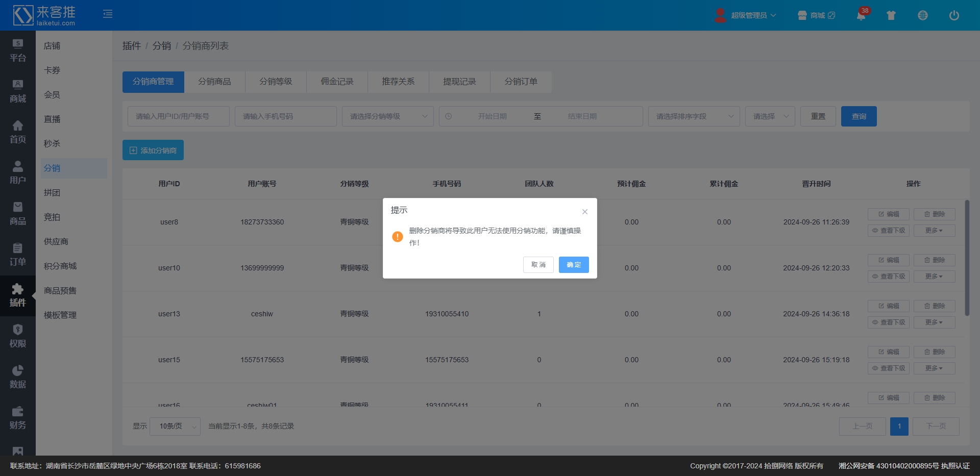This screenshot has height=476, width=980.
Task: Switch to the 分销等级 tab
Action: [276, 82]
